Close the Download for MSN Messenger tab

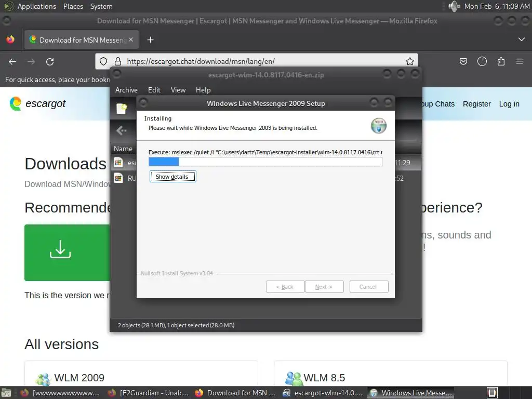click(131, 39)
